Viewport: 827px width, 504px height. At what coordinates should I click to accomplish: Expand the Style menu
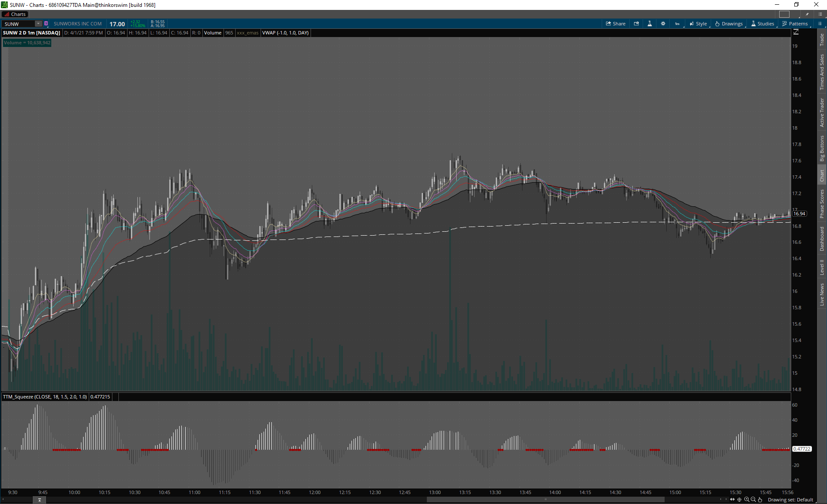click(x=698, y=24)
